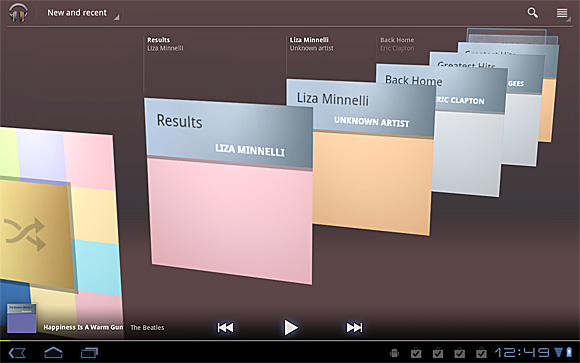Screen dimensions: 580x363
Task: Open the search magnifier icon
Action: coord(532,13)
